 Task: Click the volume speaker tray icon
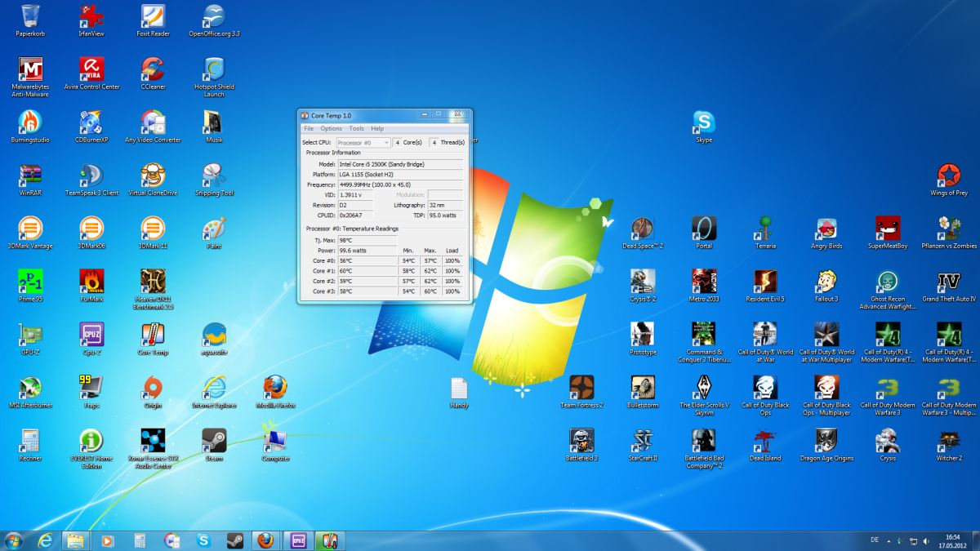click(924, 540)
